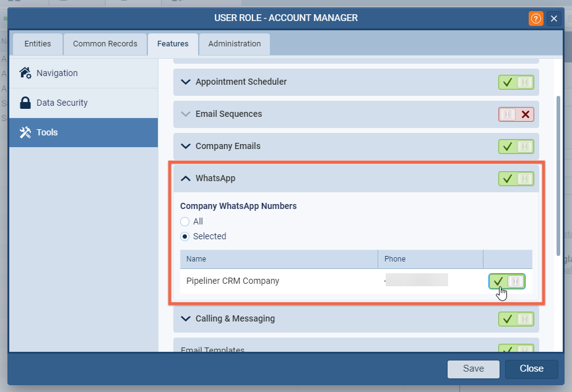Open Data Security section in sidebar
This screenshot has height=392, width=572.
[84, 103]
